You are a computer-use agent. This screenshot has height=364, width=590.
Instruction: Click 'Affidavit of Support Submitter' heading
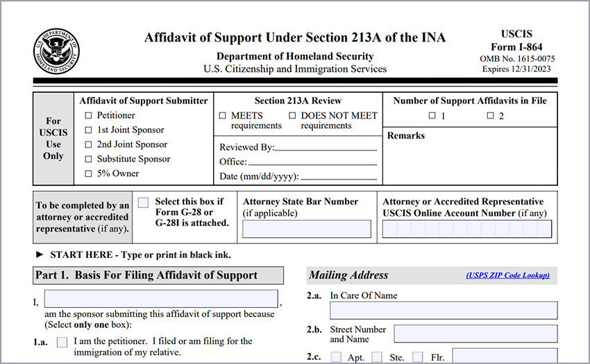click(144, 101)
